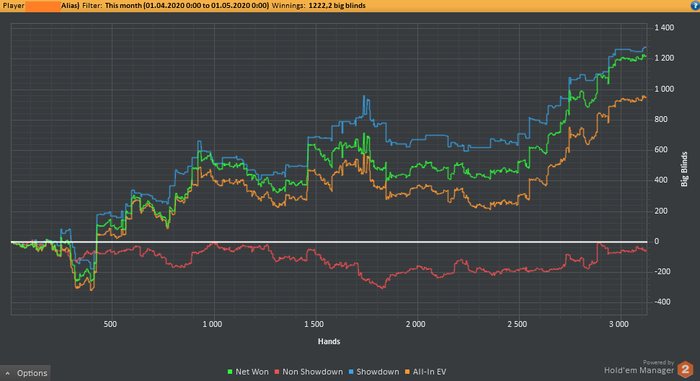Click the '1 500' x-axis label
Image resolution: width=700 pixels, height=381 pixels.
coord(313,324)
